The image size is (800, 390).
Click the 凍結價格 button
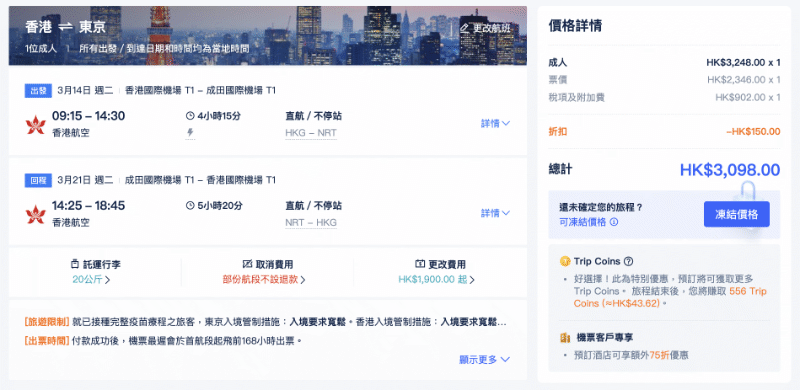(x=737, y=214)
